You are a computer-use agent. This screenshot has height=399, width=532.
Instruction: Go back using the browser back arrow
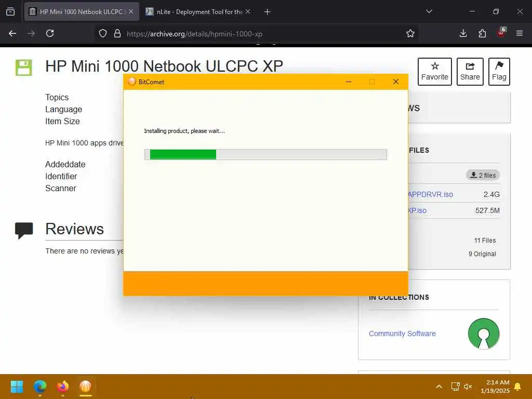click(12, 34)
